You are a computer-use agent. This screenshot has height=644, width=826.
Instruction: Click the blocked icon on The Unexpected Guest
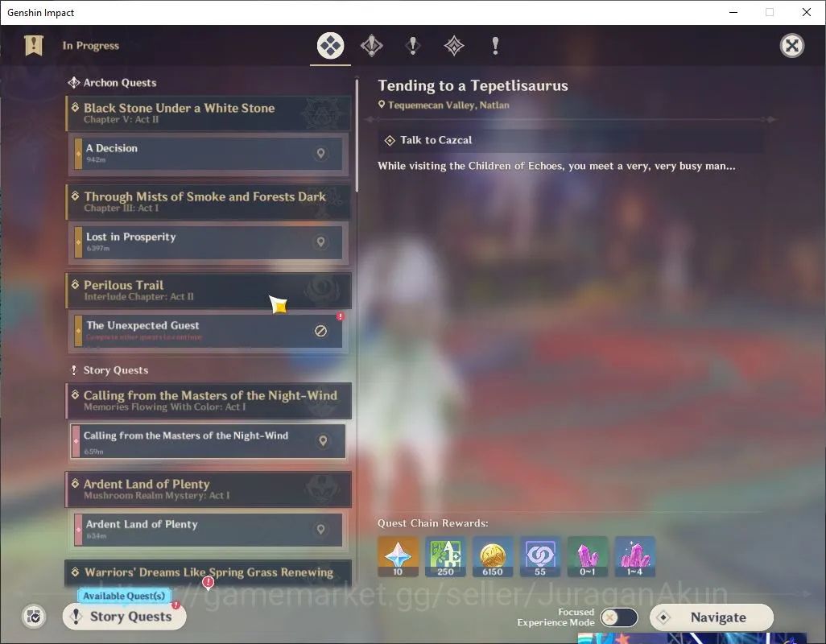[x=320, y=331]
